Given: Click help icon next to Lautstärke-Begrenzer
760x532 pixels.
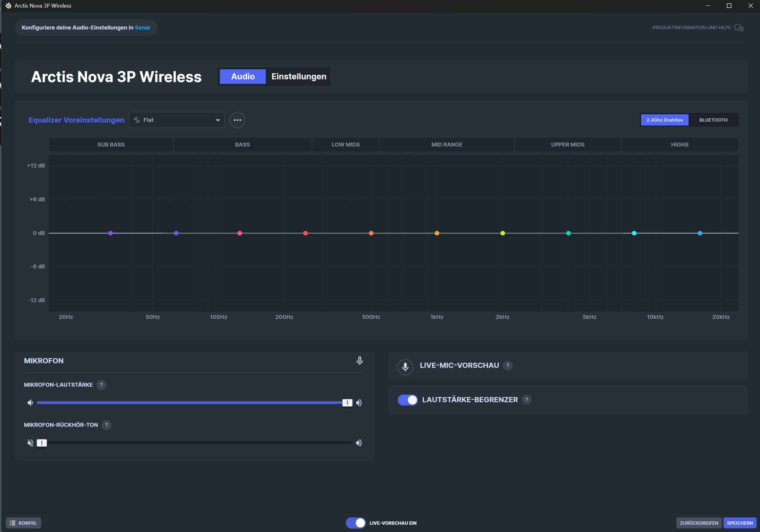Looking at the screenshot, I should tap(526, 400).
